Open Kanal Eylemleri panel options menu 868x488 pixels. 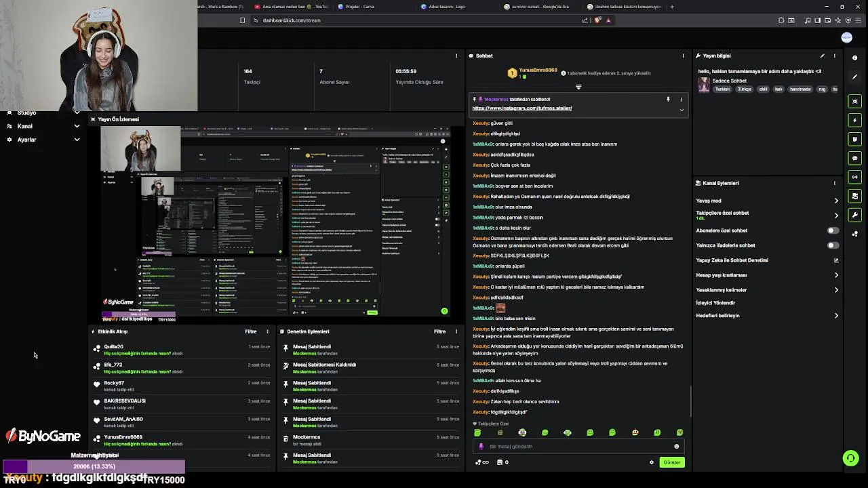click(x=835, y=183)
